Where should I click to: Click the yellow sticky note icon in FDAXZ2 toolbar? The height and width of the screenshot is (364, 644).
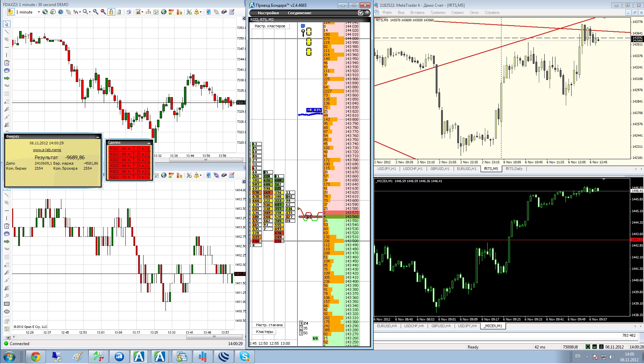point(10,12)
